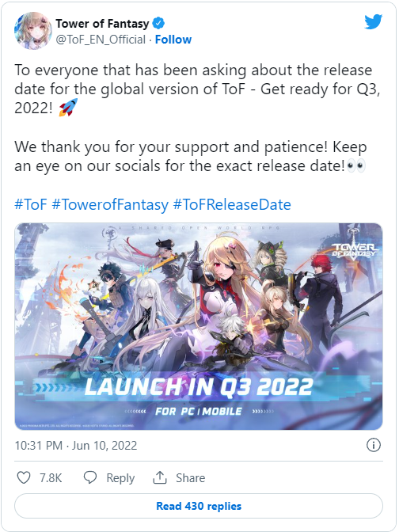Open the Tower of Fantasy profile avatar
This screenshot has height=532, width=399.
click(33, 31)
